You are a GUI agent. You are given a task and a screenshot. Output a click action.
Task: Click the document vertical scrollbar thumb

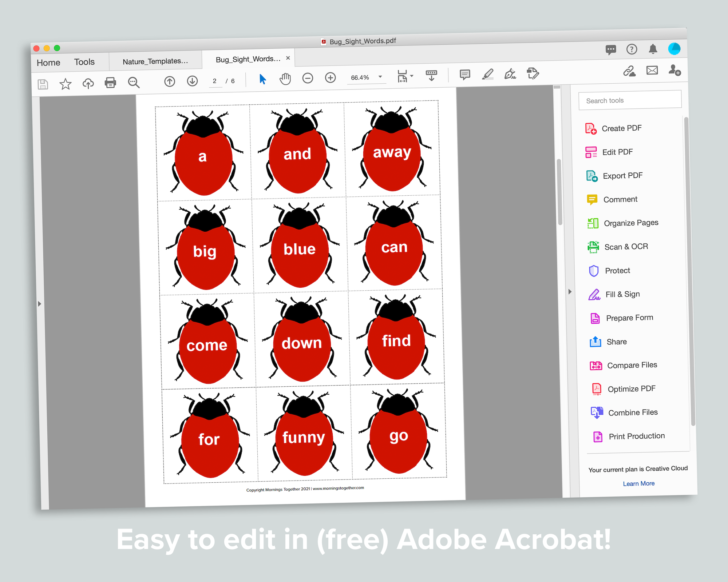[559, 192]
